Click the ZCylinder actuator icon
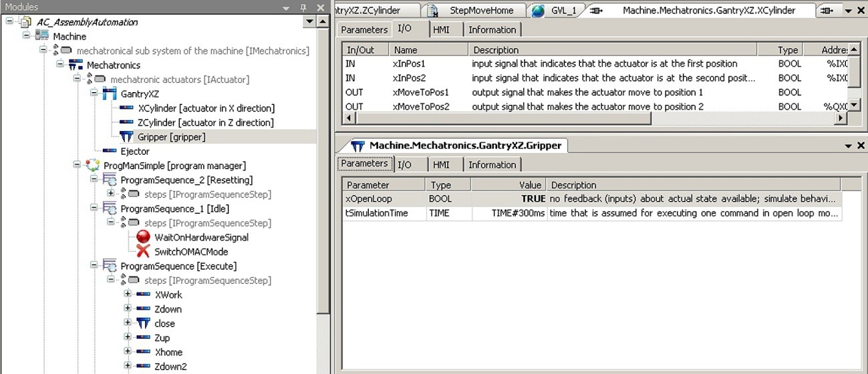The width and height of the screenshot is (868, 374). tap(127, 122)
